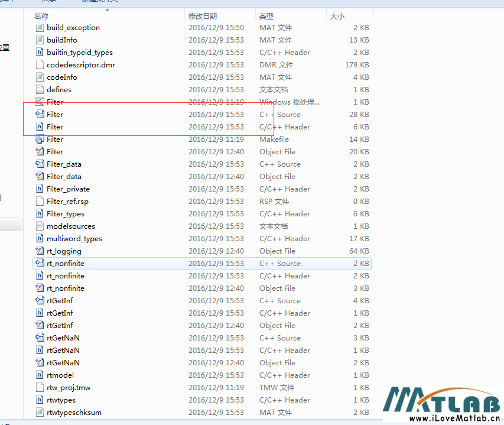This screenshot has width=504, height=425.
Task: Sort files by the 修改日期 column header
Action: tap(203, 17)
